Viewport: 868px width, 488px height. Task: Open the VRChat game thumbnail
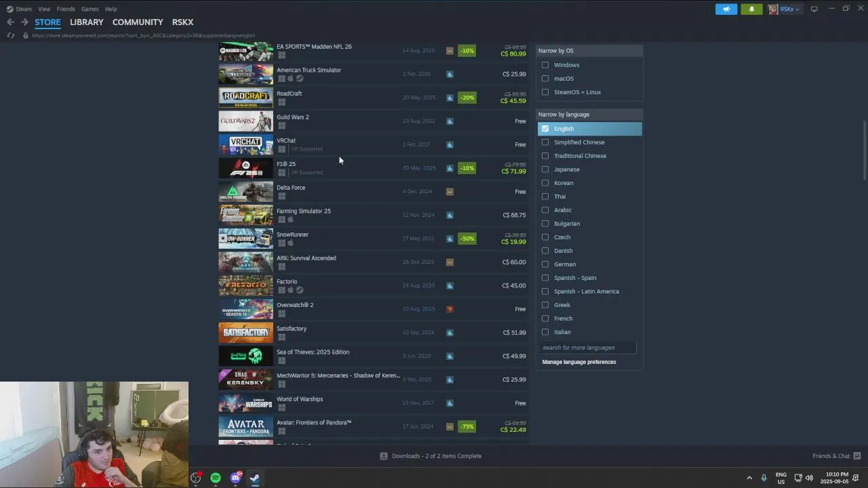245,144
